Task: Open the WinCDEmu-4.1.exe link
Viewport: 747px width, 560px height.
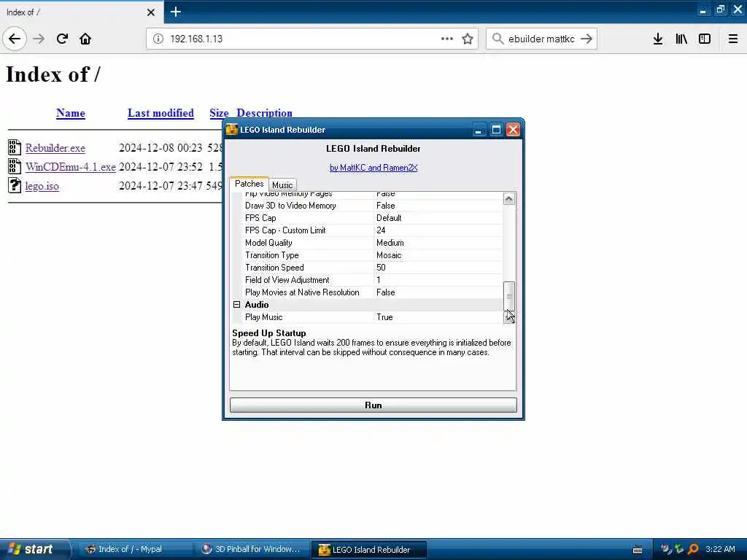Action: [x=71, y=167]
